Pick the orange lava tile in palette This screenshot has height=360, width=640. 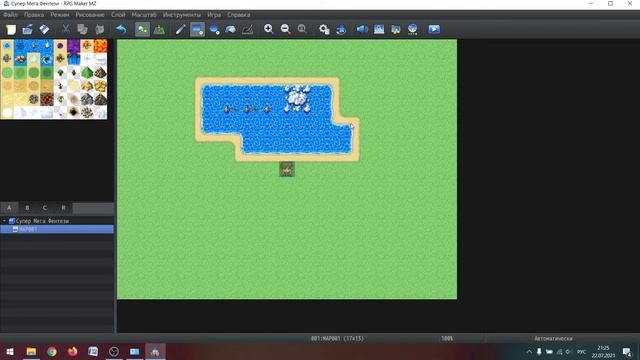click(100, 46)
